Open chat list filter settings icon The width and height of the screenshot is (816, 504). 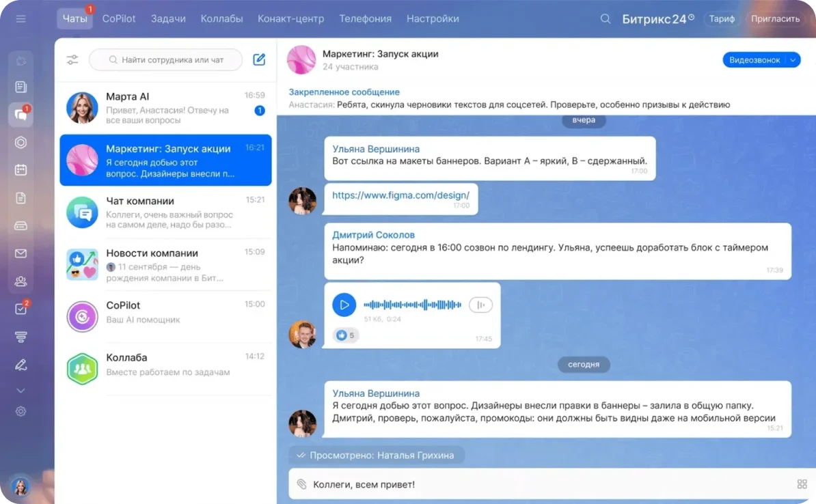coord(72,60)
